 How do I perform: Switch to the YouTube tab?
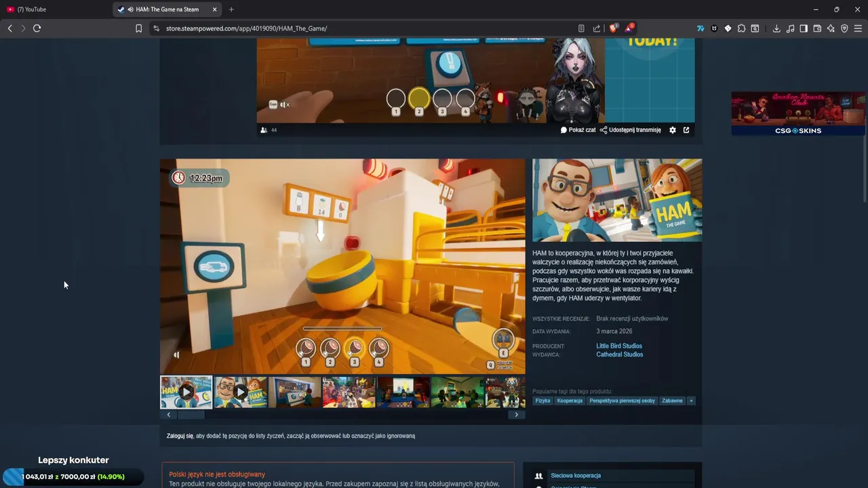[56, 9]
